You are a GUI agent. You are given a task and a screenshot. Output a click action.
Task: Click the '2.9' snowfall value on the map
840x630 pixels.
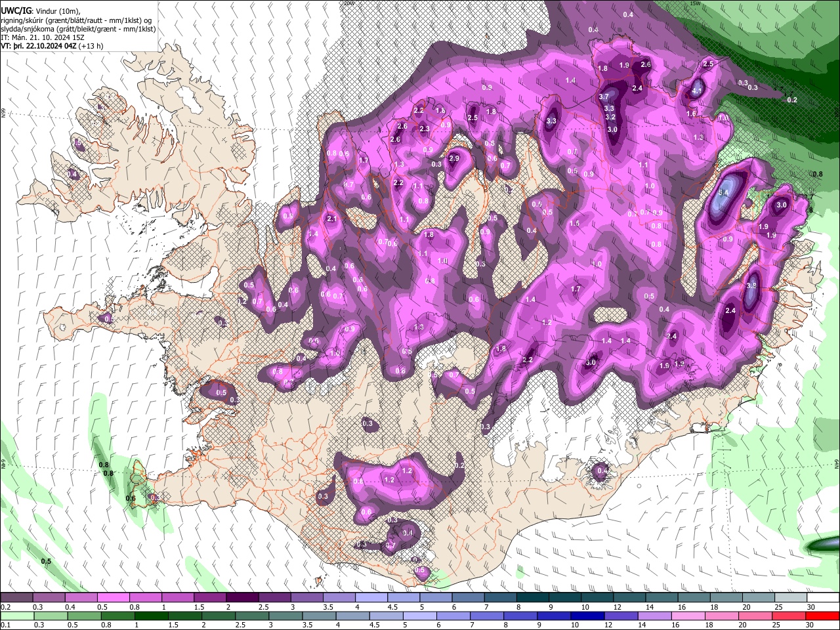(453, 159)
